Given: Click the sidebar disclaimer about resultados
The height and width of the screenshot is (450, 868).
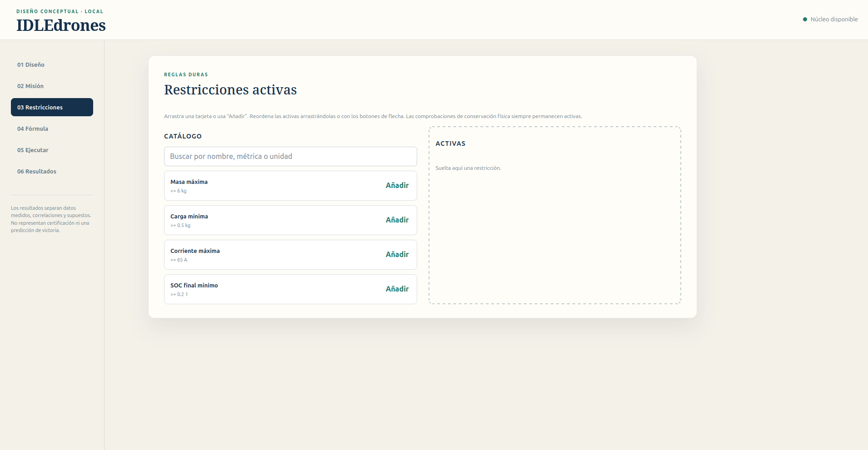Looking at the screenshot, I should coord(51,219).
